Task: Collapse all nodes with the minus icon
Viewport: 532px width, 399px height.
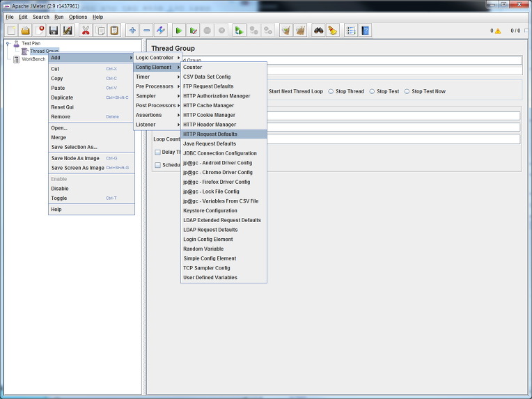Action: pos(146,31)
